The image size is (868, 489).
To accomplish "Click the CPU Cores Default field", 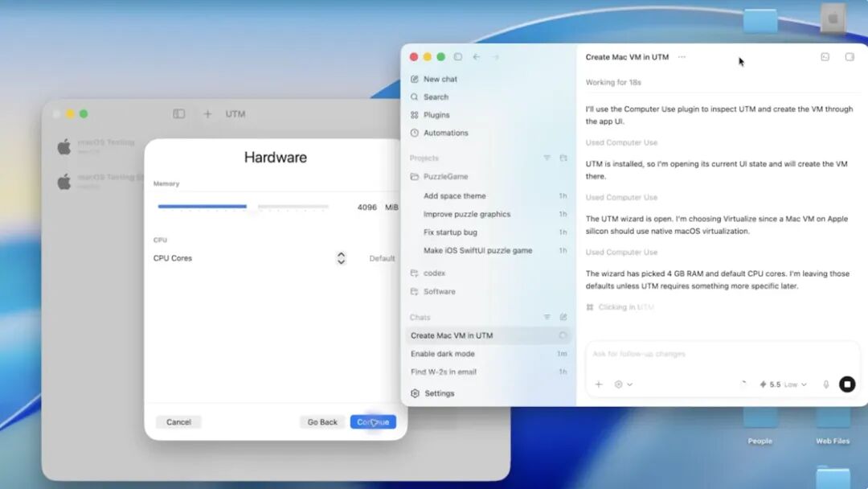I will pyautogui.click(x=382, y=258).
